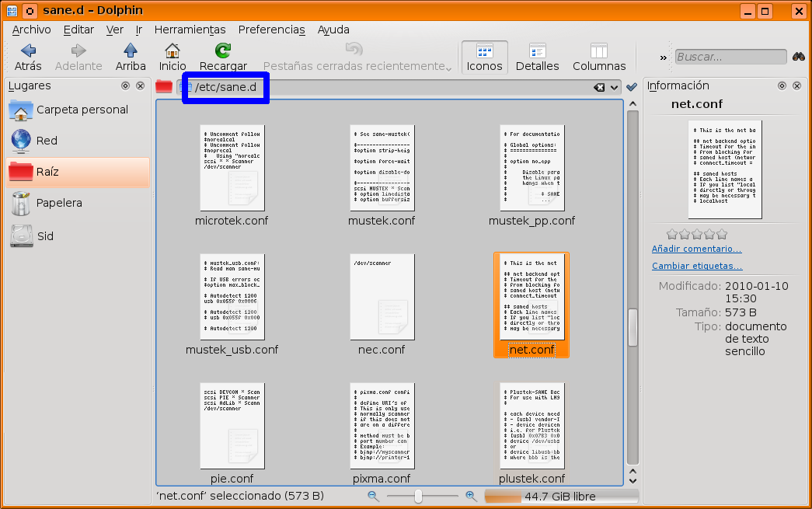Viewport: 812px width, 509px height.
Task: Click the binoculars search icon
Action: coord(798,57)
